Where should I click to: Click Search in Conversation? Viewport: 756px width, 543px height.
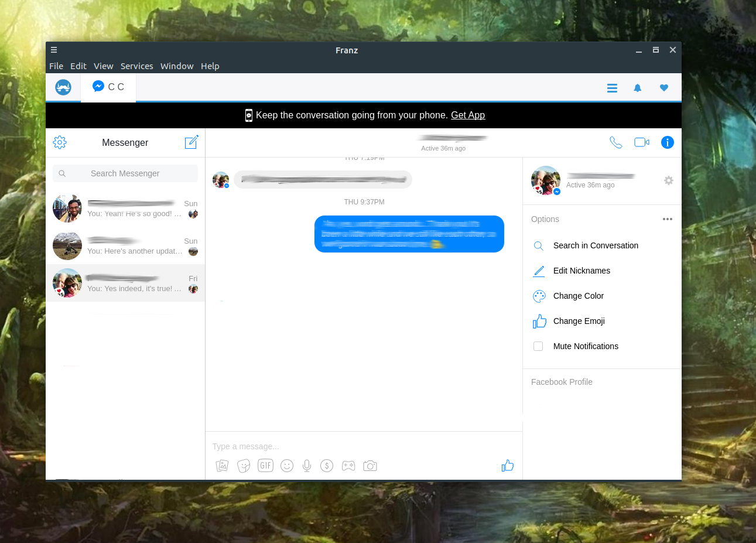point(596,245)
